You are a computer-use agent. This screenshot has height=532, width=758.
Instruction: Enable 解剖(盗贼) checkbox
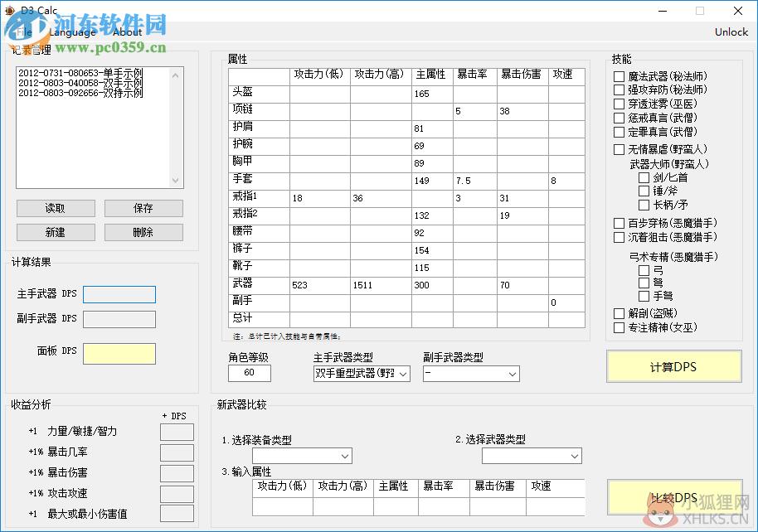point(619,313)
